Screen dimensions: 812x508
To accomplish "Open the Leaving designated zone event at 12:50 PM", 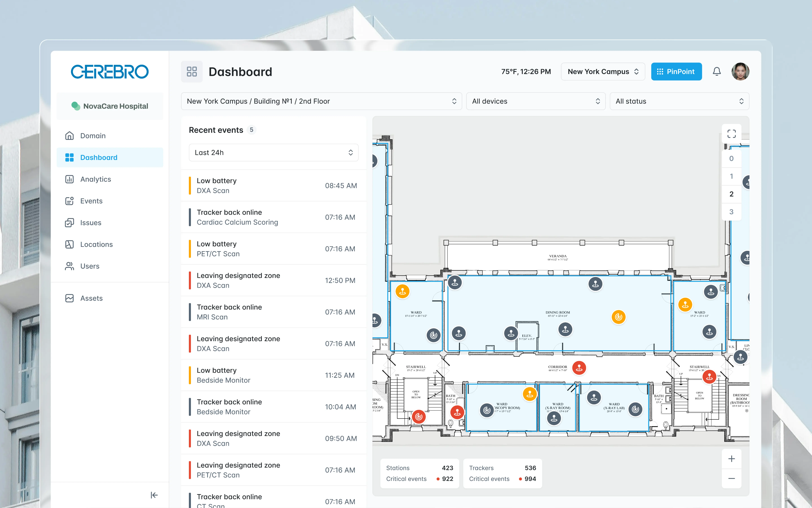I will click(273, 281).
